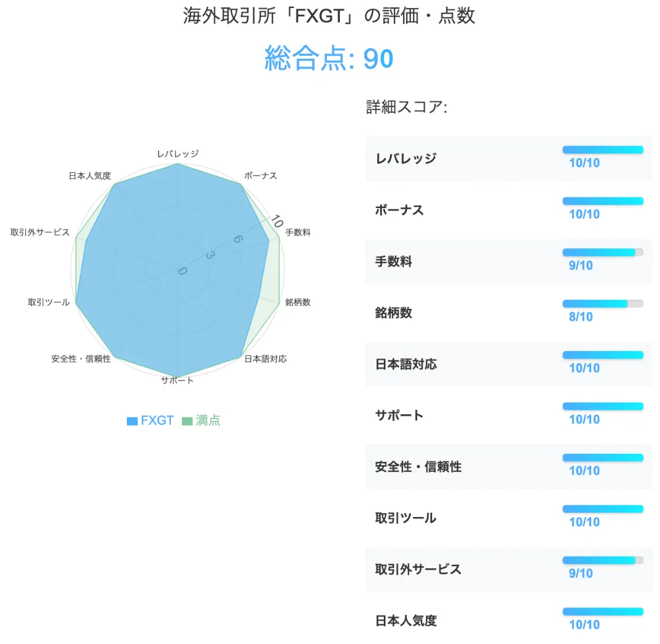Click the radar chart 銘柄数 axis label
Image resolution: width=660 pixels, height=644 pixels.
[x=298, y=303]
